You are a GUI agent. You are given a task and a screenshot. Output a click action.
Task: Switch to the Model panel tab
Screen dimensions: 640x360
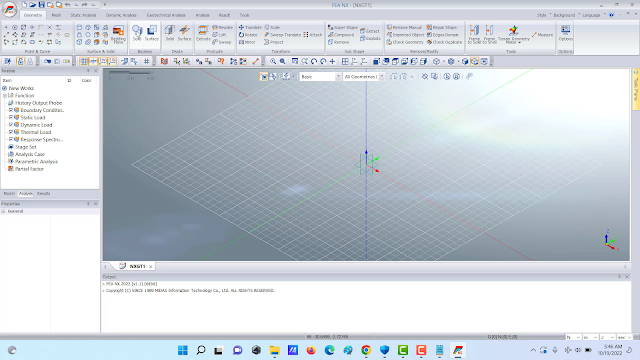pos(9,193)
